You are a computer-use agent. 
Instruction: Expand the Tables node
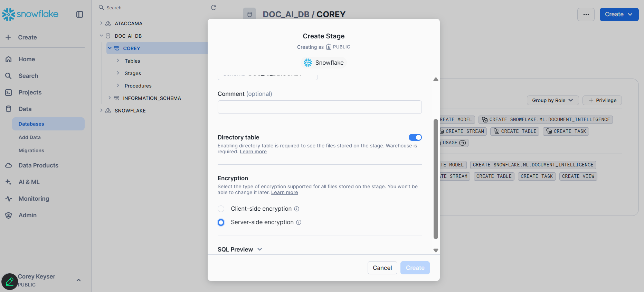(118, 61)
